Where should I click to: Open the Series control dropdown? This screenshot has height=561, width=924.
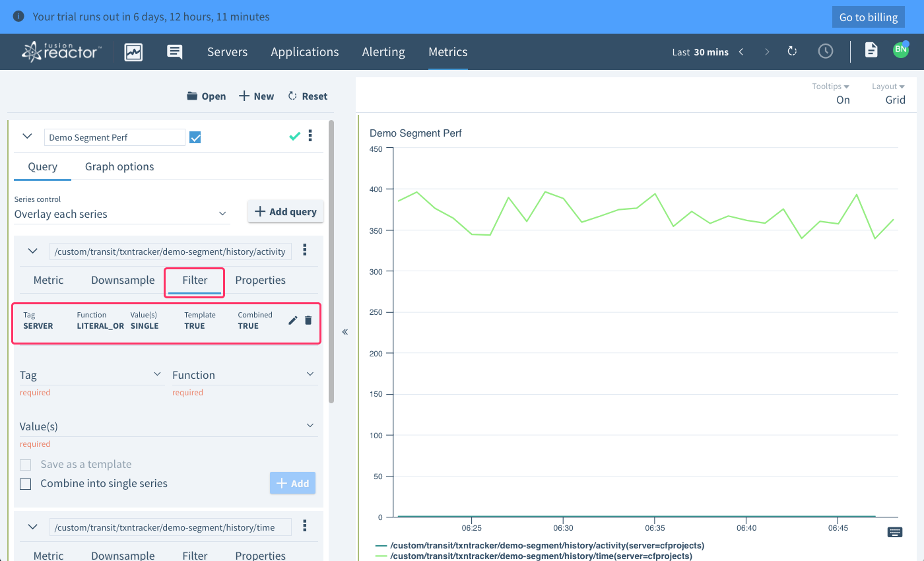tap(121, 214)
